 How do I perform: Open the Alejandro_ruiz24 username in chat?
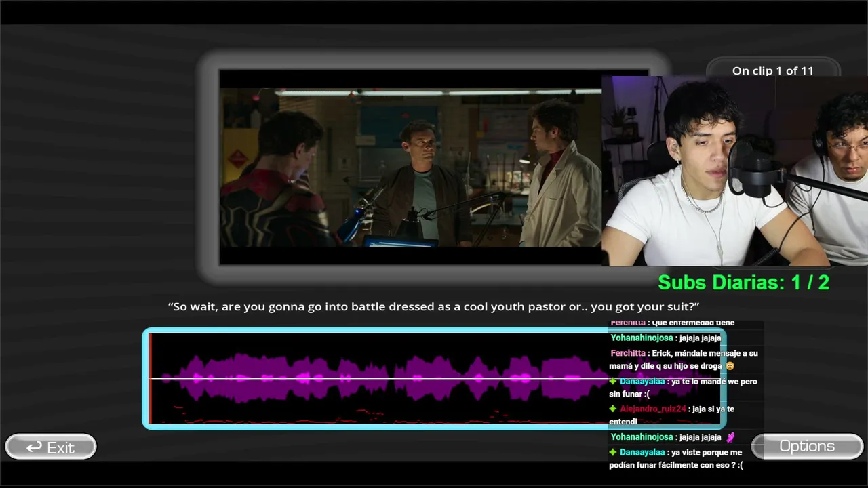[653, 409]
